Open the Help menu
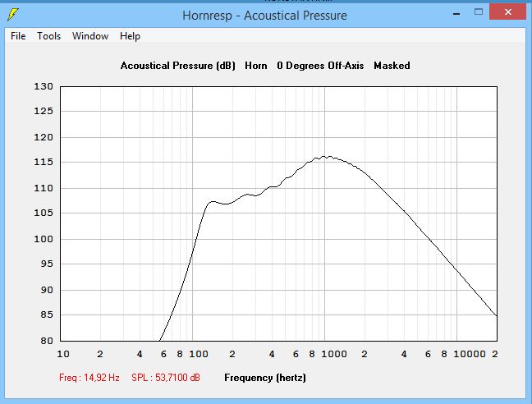Viewport: 532px width, 404px height. coord(130,36)
